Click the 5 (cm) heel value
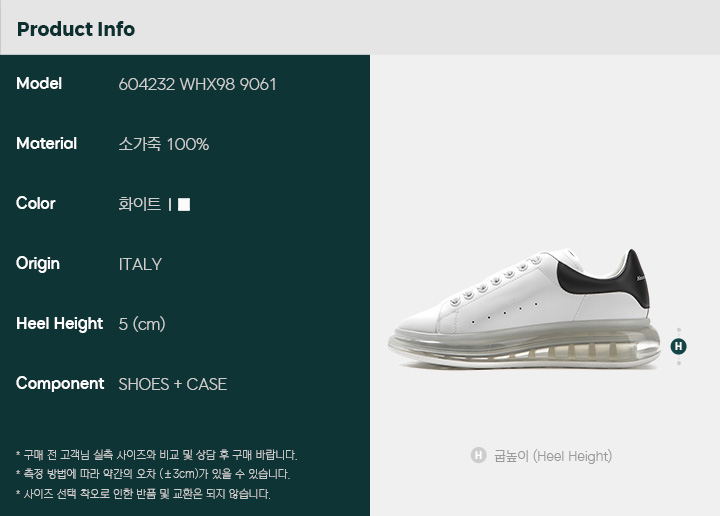Screen dimensions: 720x516 (142, 324)
